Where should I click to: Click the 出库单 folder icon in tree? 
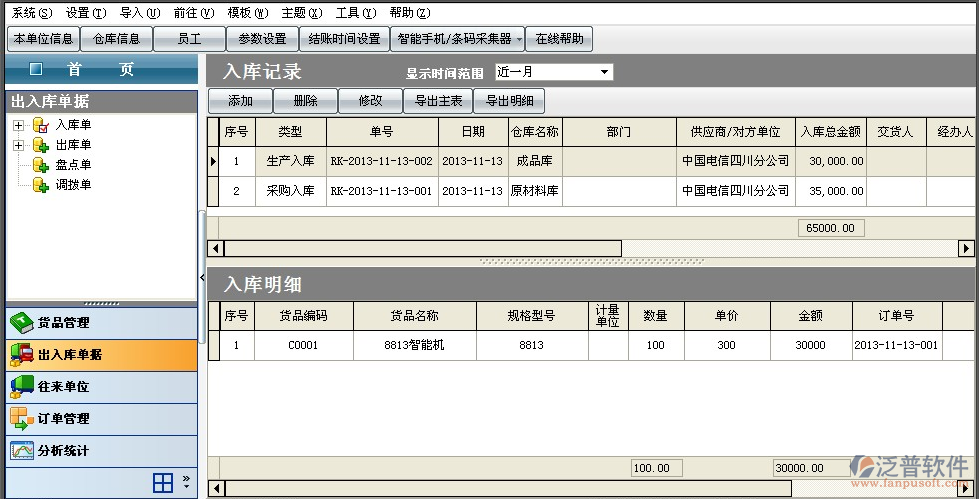41,145
